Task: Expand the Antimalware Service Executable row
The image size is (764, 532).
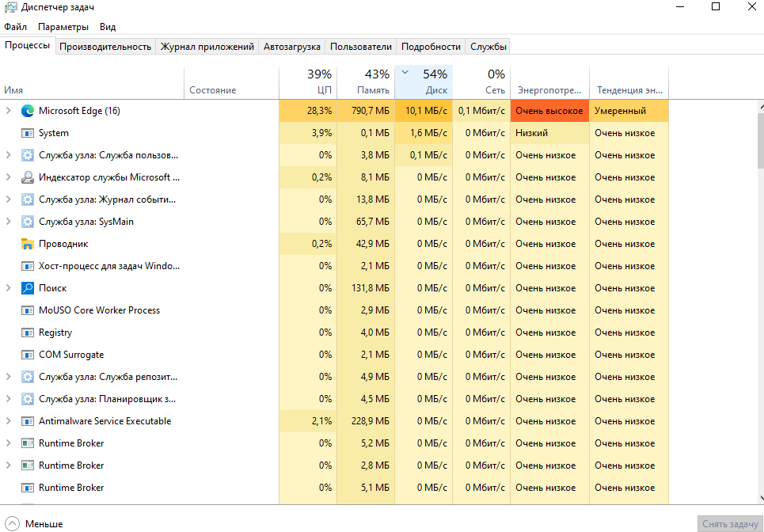Action: tap(8, 421)
